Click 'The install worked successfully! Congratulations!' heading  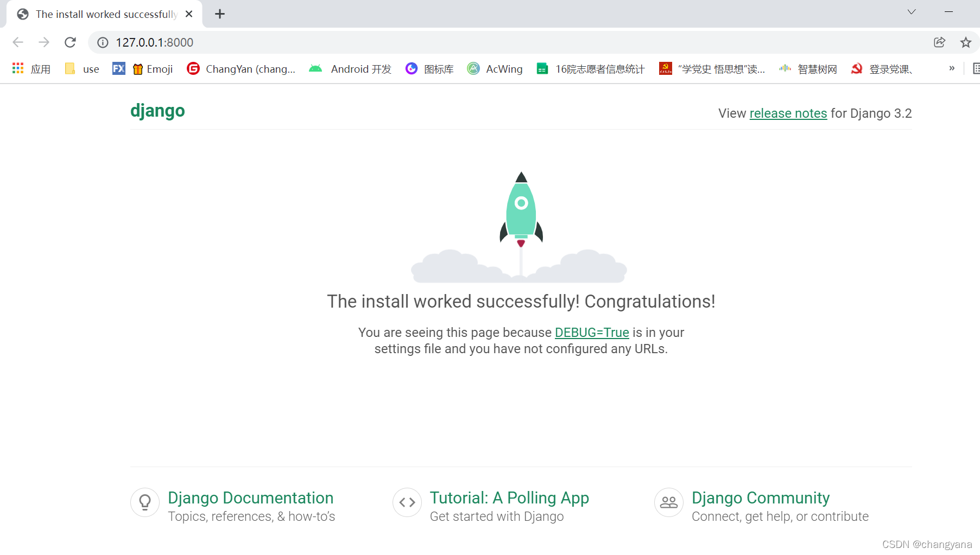tap(521, 302)
